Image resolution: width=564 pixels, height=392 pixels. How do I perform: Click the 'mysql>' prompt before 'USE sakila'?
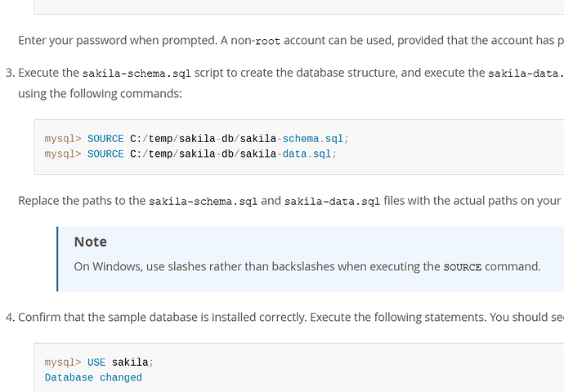coord(63,363)
